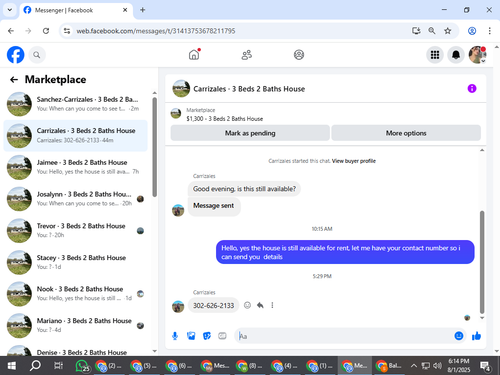Click the conversation list scrollbar
The image size is (500, 375).
pyautogui.click(x=154, y=147)
